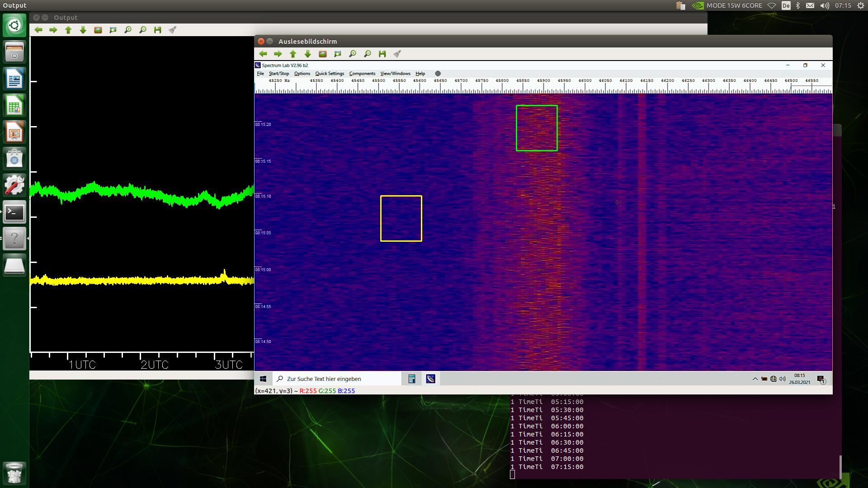This screenshot has width=868, height=488.
Task: Expand the hidden tray icons chevron
Action: click(x=755, y=379)
